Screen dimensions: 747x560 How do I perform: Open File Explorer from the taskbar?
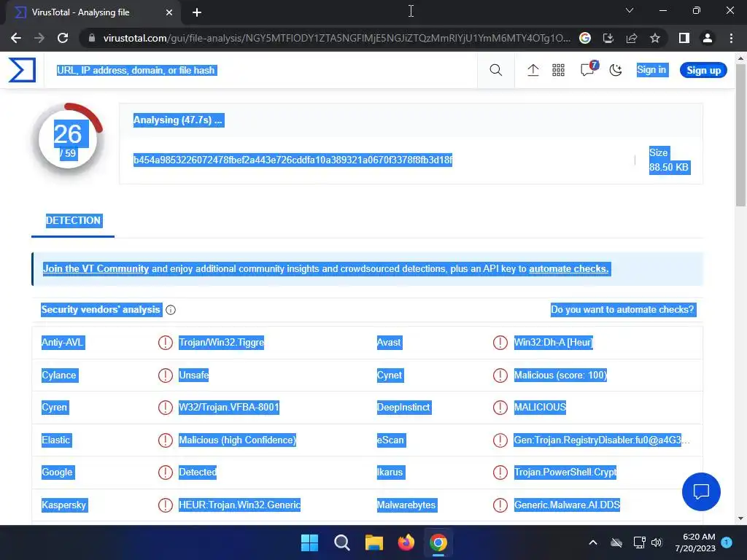click(x=374, y=542)
